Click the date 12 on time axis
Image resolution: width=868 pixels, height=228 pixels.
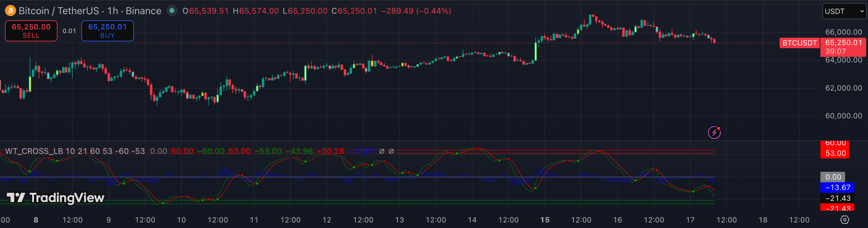click(x=327, y=220)
